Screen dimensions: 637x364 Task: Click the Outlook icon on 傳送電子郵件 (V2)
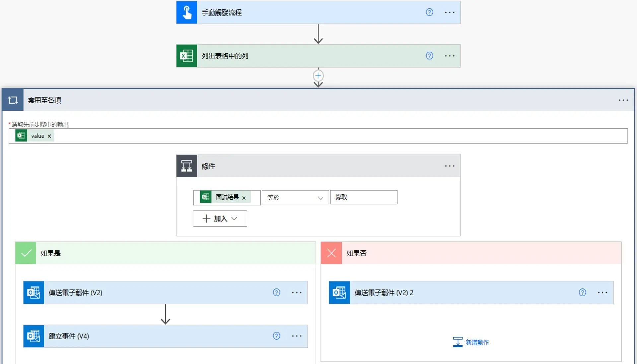click(x=34, y=292)
